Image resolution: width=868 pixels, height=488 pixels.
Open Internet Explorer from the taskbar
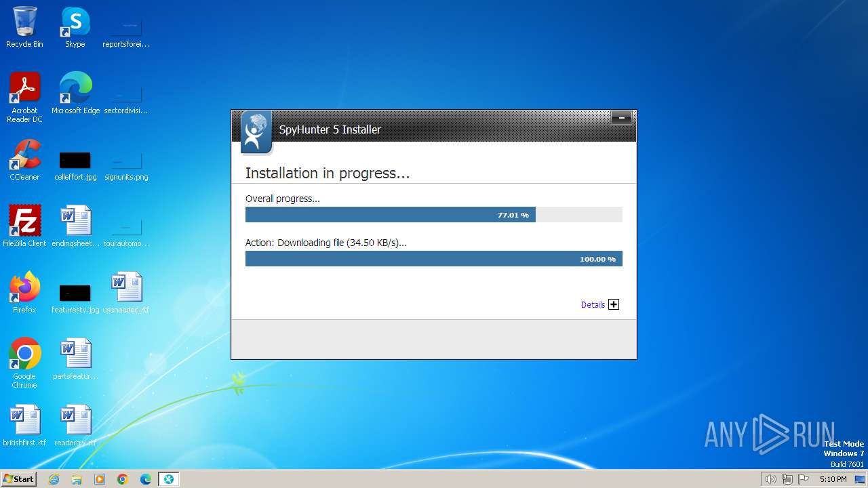(54, 479)
